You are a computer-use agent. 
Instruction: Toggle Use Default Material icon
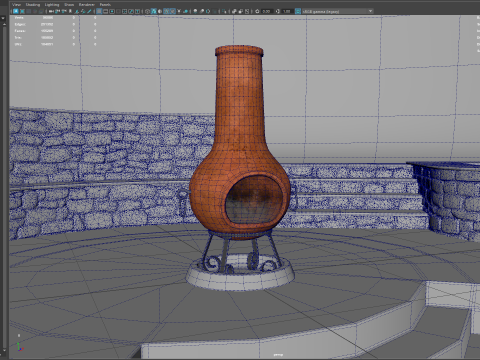tap(160, 11)
